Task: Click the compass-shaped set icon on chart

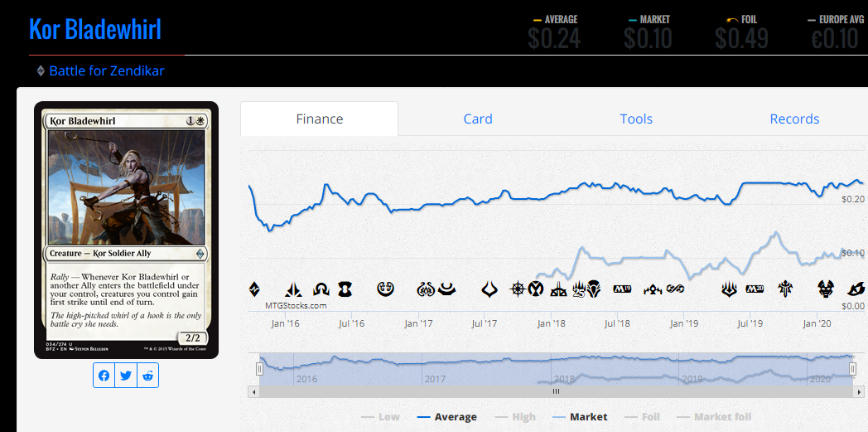Action: (x=518, y=289)
